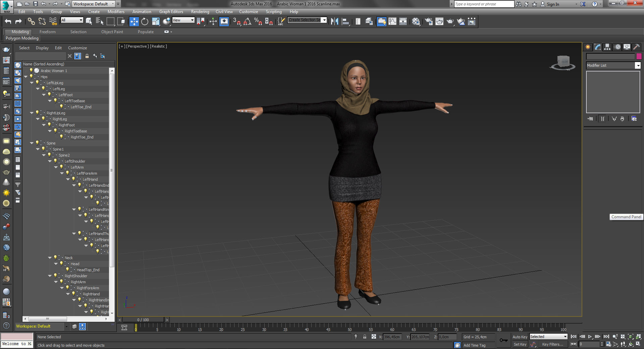Activate the Select and Link tool
Screen dimensions: 644x349
pos(31,21)
